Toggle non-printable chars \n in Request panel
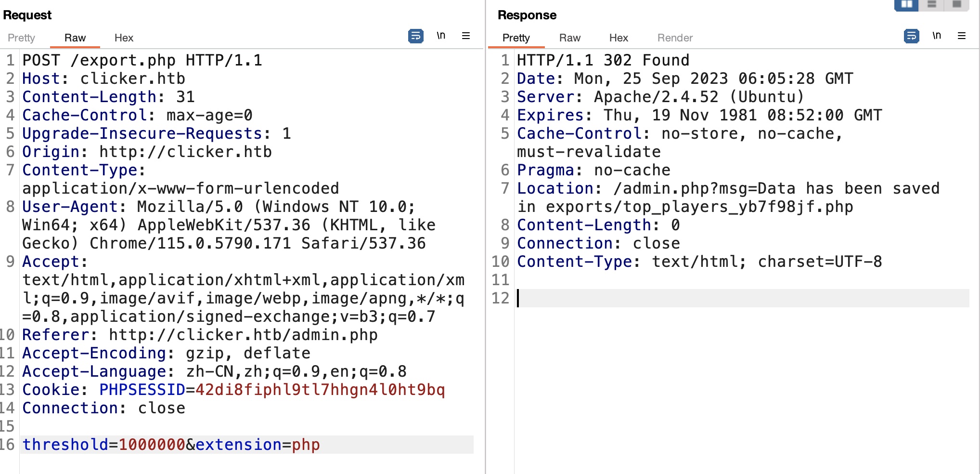The image size is (980, 474). (x=441, y=36)
